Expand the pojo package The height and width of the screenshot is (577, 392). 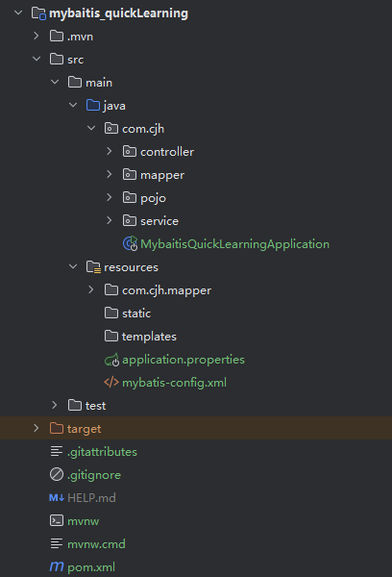(110, 197)
